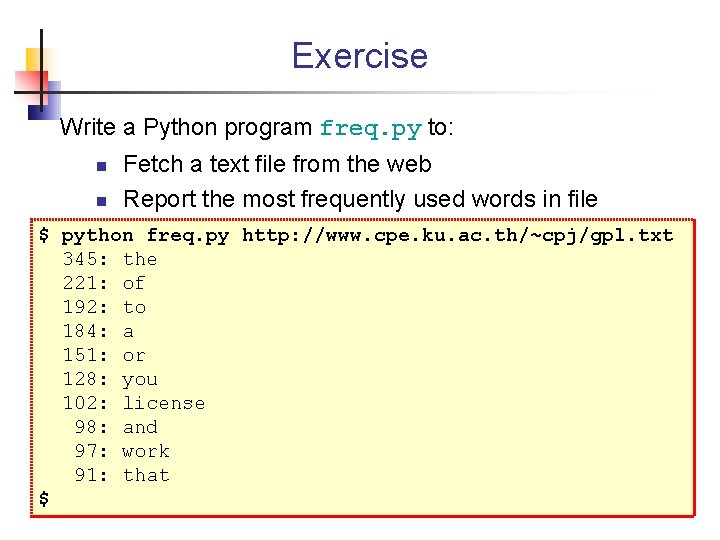720x540 pixels.
Task: Open the gpl.txt URL in the command
Action: [x=457, y=236]
